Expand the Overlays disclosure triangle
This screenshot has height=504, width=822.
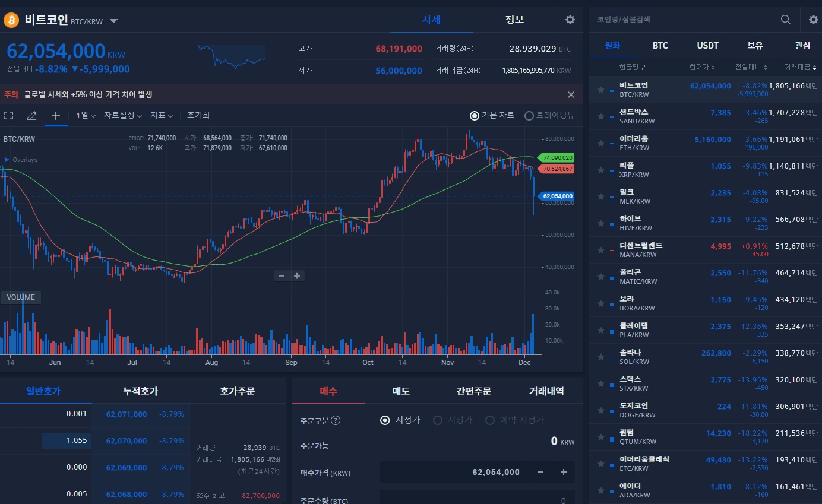point(7,160)
